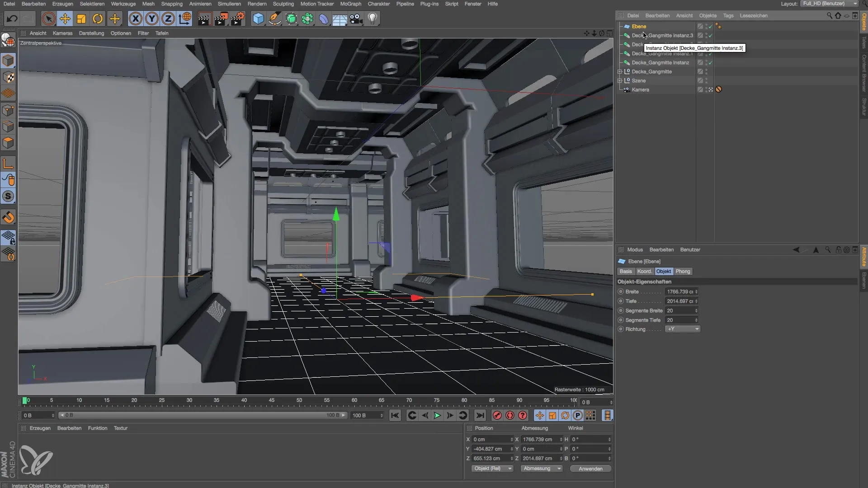Switch to the Basis tab
The height and width of the screenshot is (488, 868).
[x=626, y=271]
